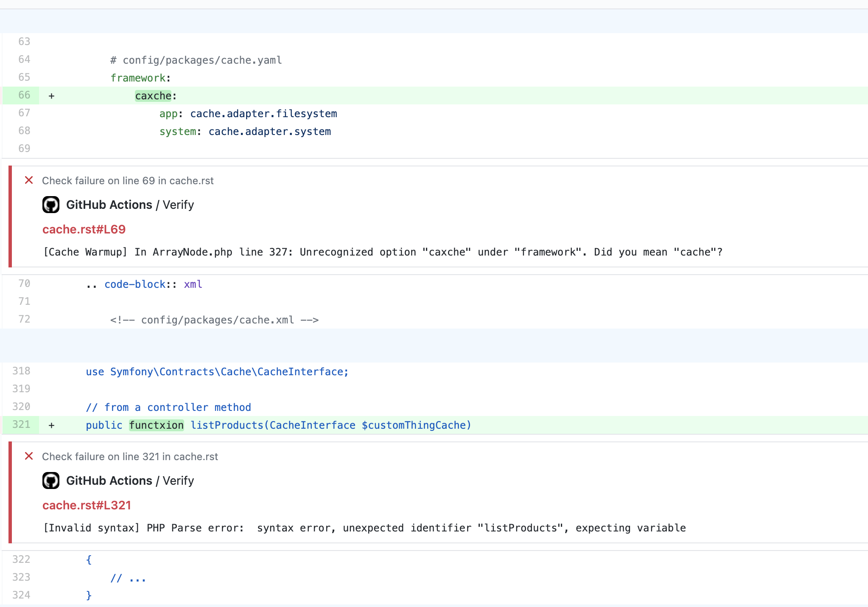Click the 'config/packages/cache.xml' comment

tap(214, 320)
